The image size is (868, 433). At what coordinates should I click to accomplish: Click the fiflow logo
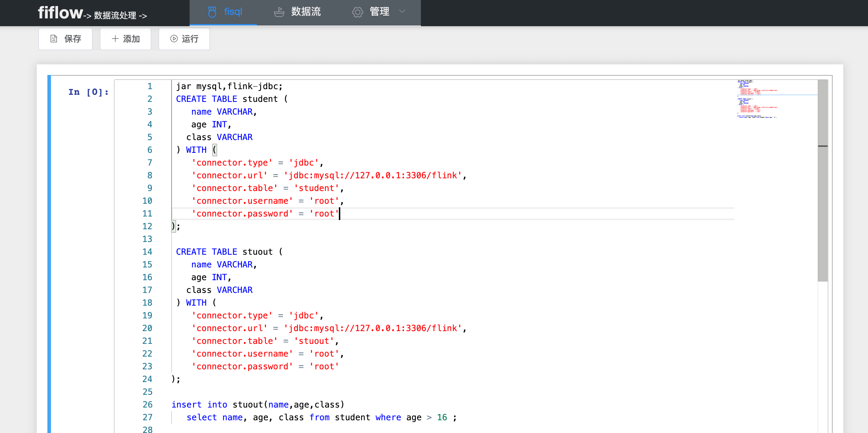(60, 13)
